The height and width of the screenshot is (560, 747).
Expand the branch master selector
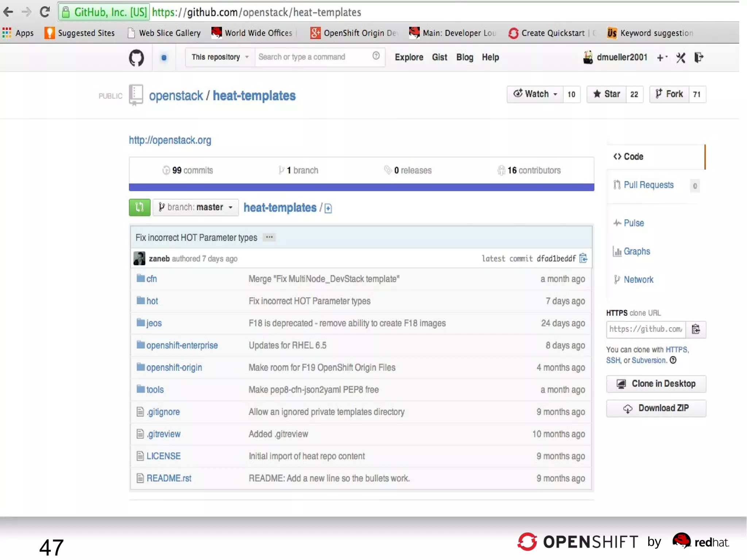(x=196, y=207)
